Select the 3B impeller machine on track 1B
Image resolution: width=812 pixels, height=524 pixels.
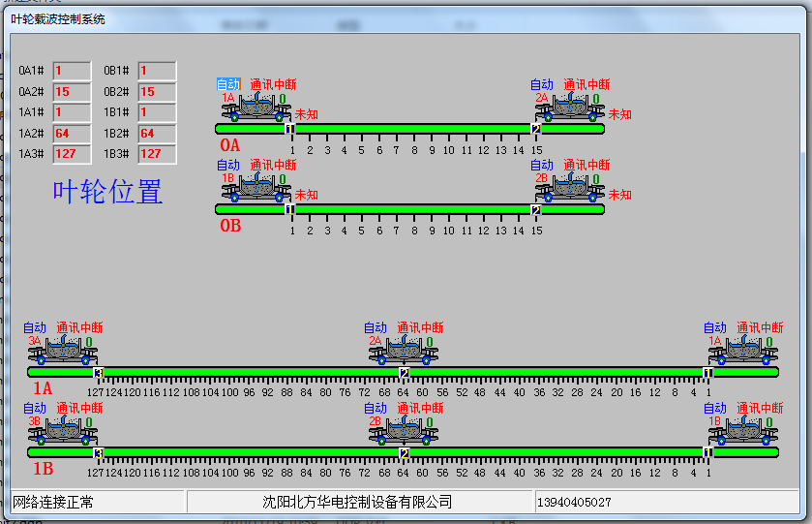62,431
